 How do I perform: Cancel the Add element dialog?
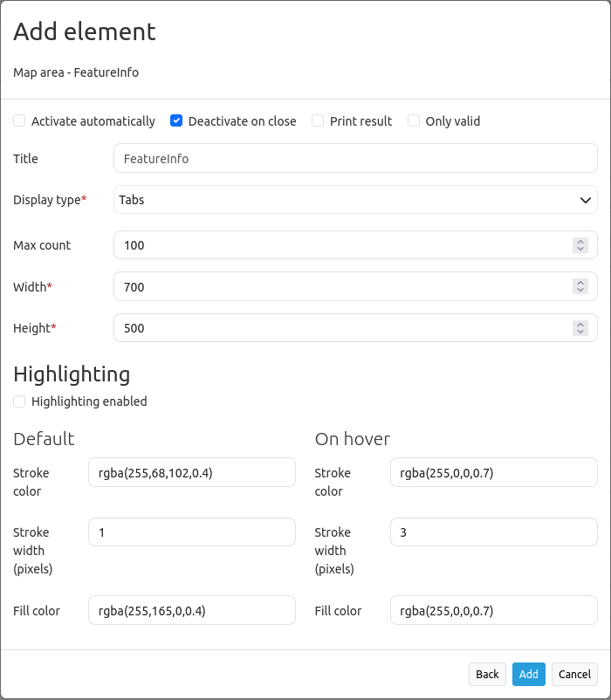click(574, 674)
